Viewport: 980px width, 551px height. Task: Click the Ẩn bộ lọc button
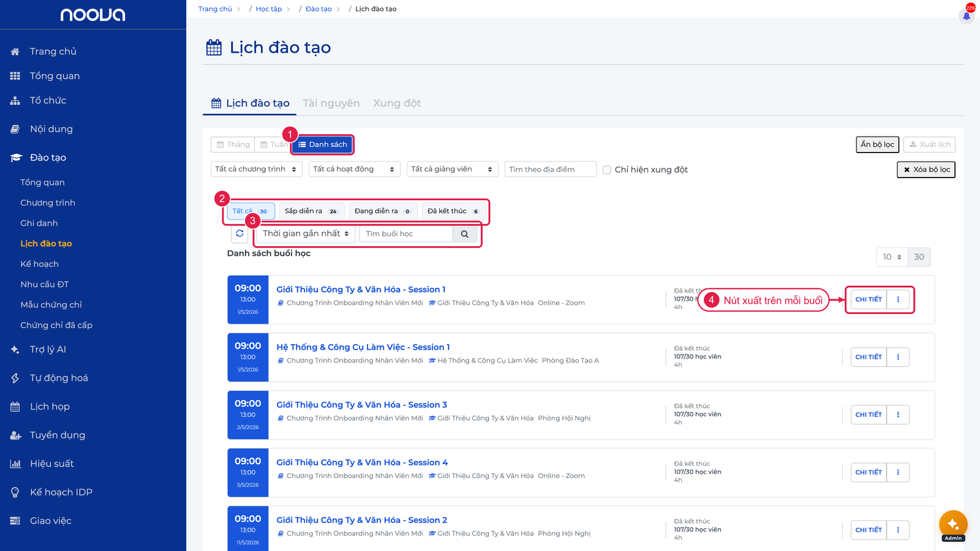coord(877,144)
